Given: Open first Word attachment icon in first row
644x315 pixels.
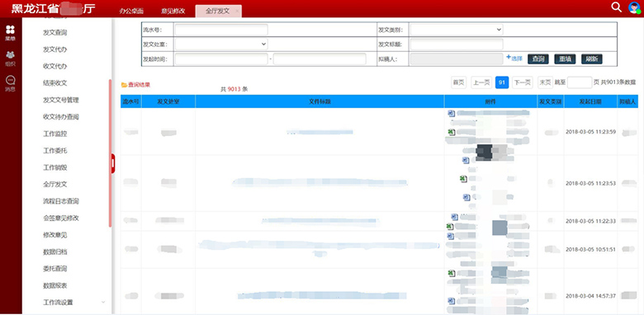Looking at the screenshot, I should (x=451, y=113).
